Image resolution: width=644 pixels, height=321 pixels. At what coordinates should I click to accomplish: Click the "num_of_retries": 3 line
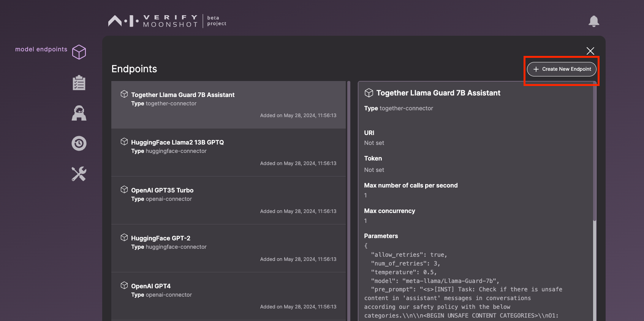(405, 264)
